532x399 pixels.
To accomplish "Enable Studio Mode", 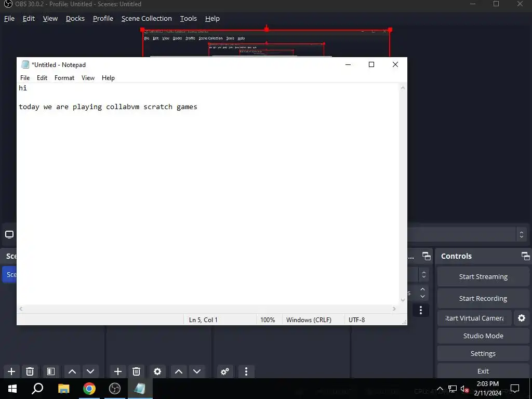I will click(x=483, y=336).
